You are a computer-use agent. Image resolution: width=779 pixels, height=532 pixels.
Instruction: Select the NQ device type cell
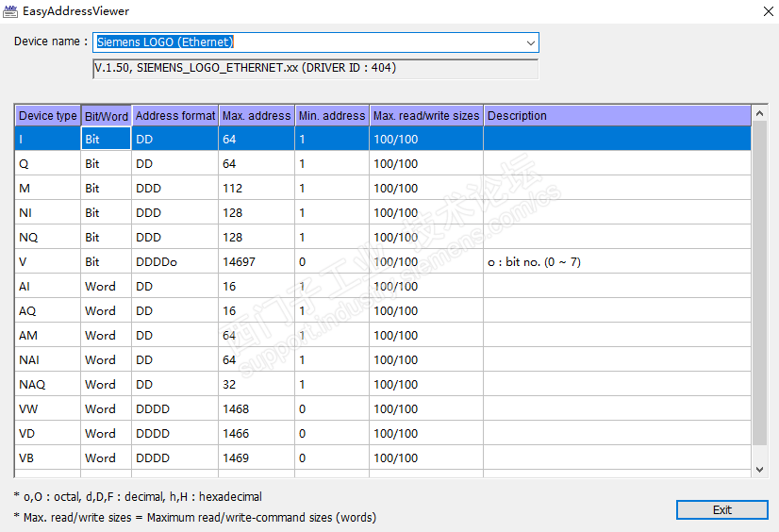(48, 237)
